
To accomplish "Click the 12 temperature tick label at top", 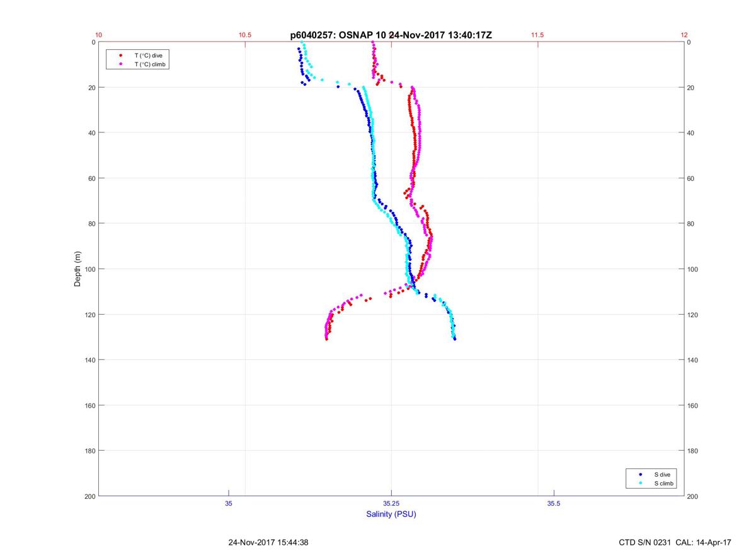I will (x=684, y=35).
